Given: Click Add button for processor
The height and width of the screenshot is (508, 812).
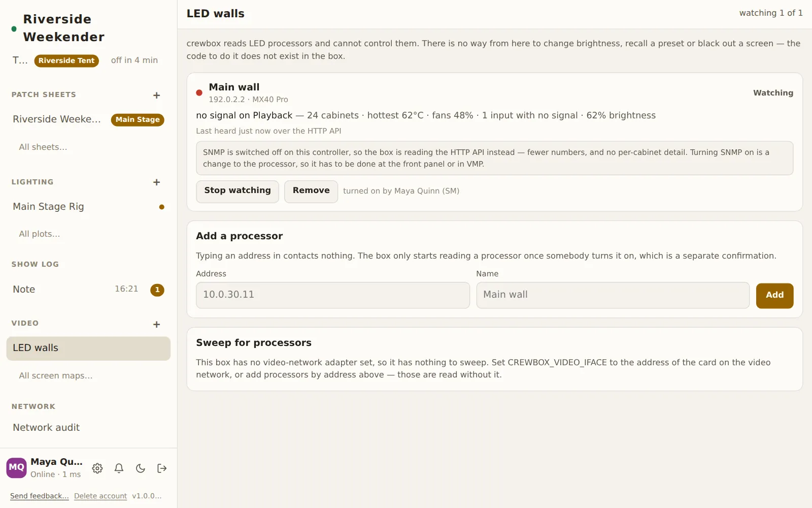Looking at the screenshot, I should [x=774, y=296].
